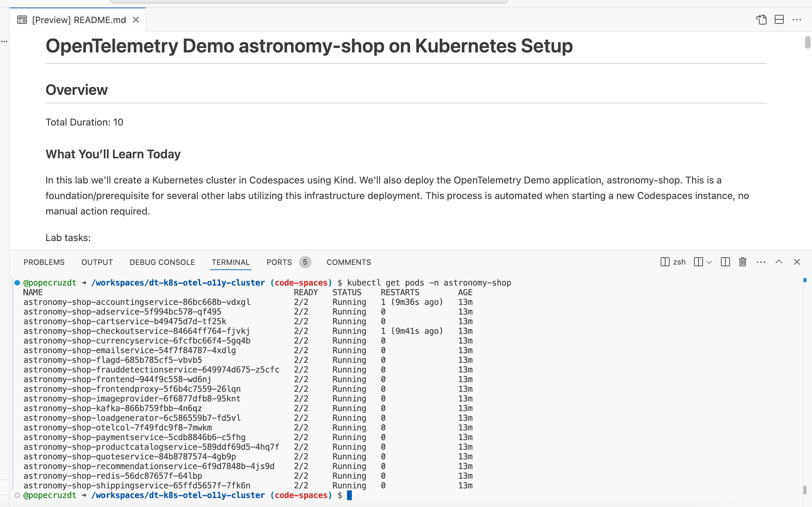Expand the launch profile dropdown arrow
The width and height of the screenshot is (812, 507).
[x=709, y=262]
